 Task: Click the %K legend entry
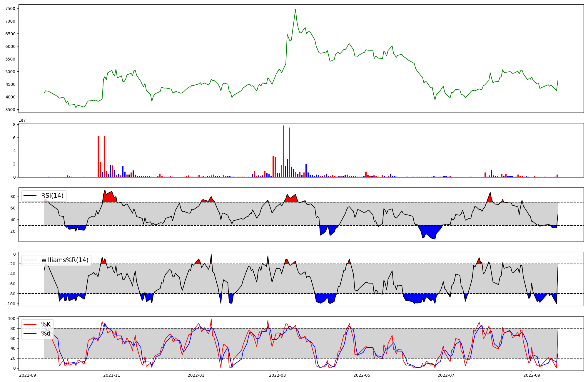tap(46, 324)
